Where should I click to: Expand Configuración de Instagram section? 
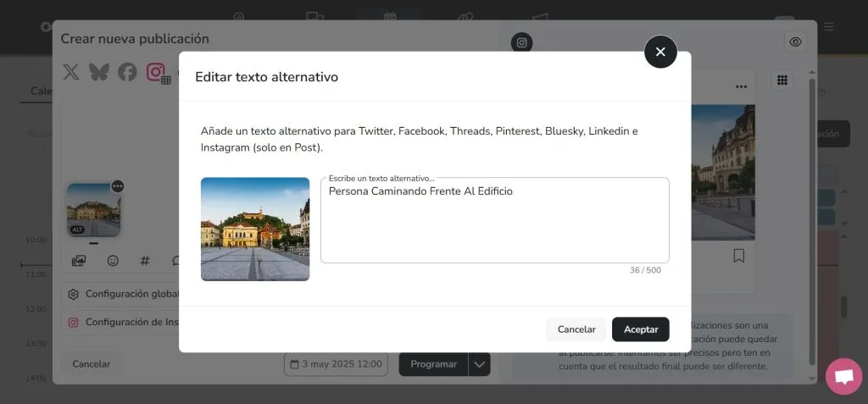point(119,322)
